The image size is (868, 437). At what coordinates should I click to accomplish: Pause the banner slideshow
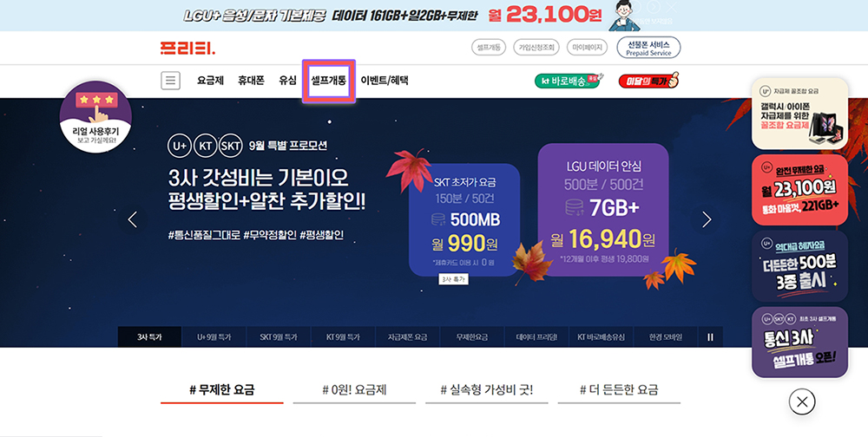(x=710, y=337)
